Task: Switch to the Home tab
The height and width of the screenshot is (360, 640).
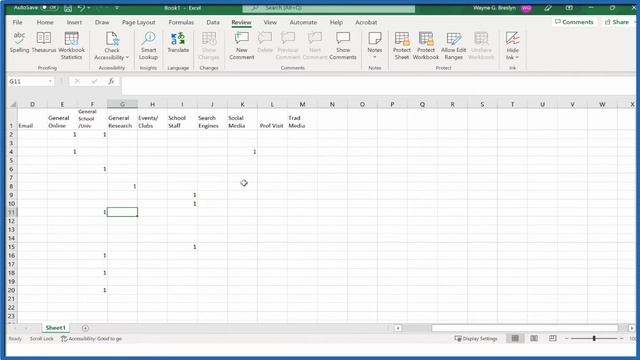Action: coord(45,22)
